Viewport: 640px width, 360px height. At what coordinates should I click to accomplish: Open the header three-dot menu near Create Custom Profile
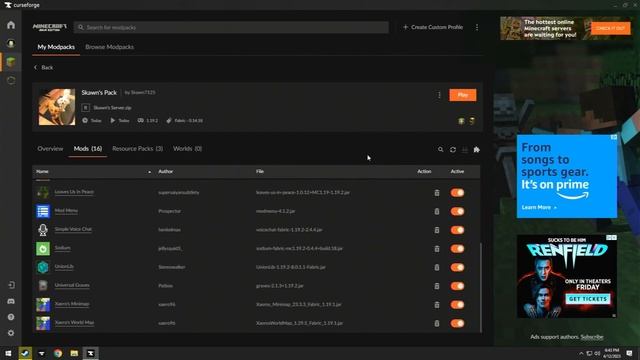pos(477,27)
